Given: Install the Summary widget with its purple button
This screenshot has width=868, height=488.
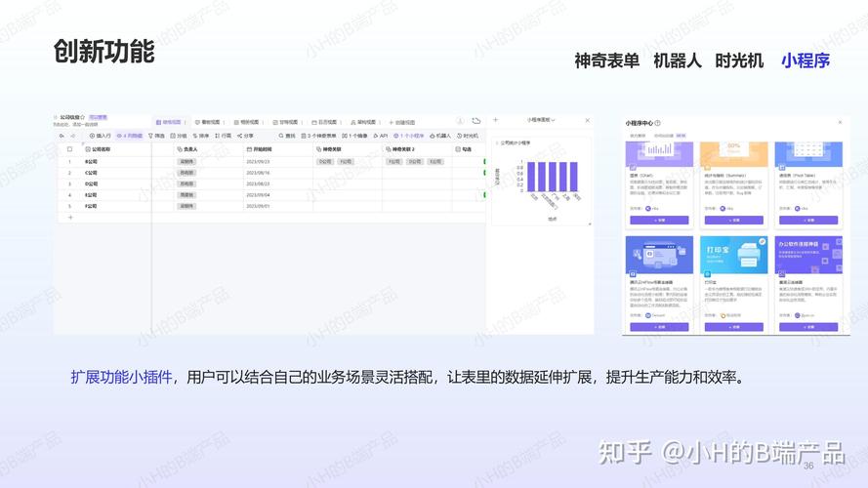Looking at the screenshot, I should (733, 221).
